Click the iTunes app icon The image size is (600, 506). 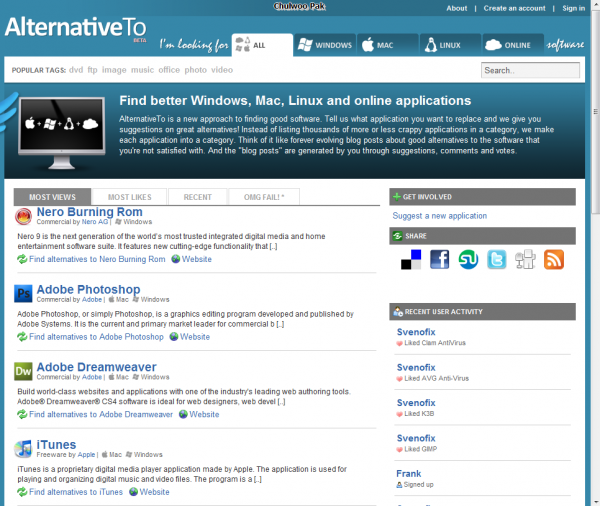click(23, 449)
